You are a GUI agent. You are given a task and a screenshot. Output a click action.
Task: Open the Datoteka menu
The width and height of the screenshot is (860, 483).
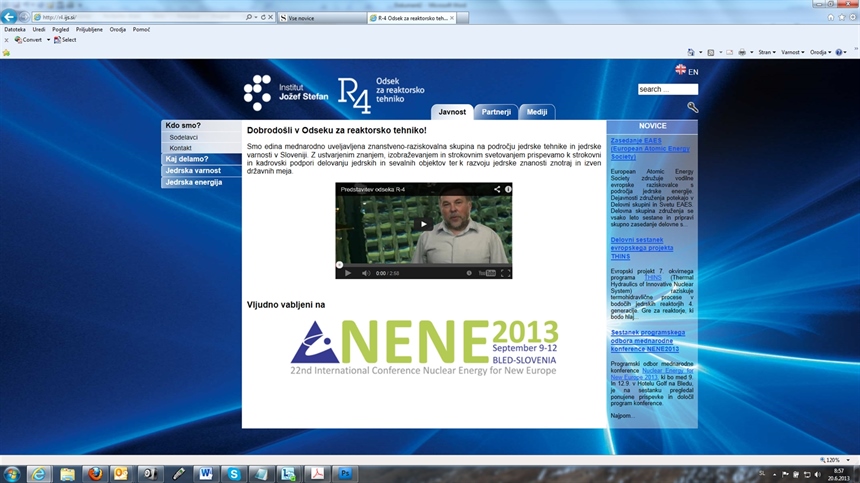(x=15, y=30)
